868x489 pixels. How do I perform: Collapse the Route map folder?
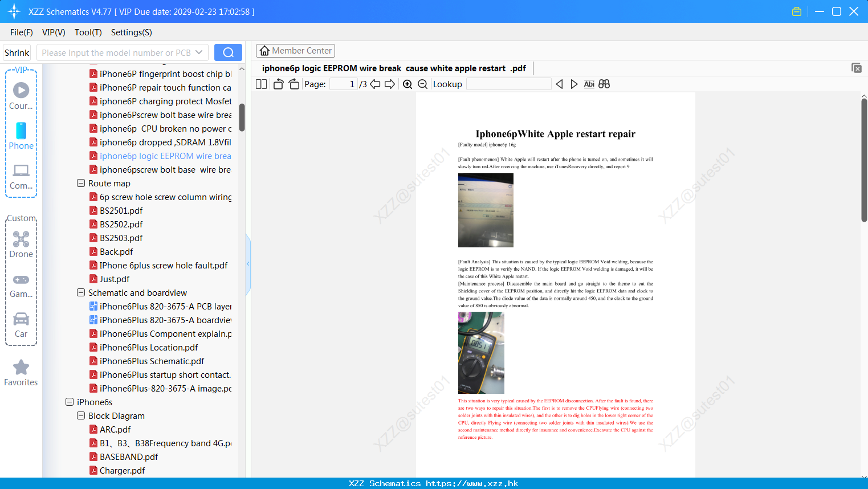coord(80,183)
